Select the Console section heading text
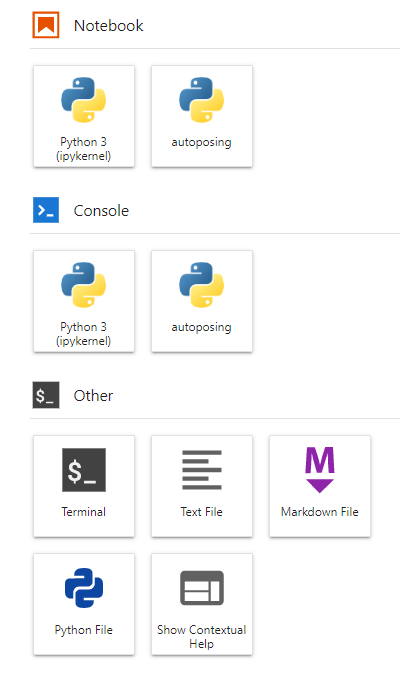This screenshot has height=674, width=400. [101, 211]
